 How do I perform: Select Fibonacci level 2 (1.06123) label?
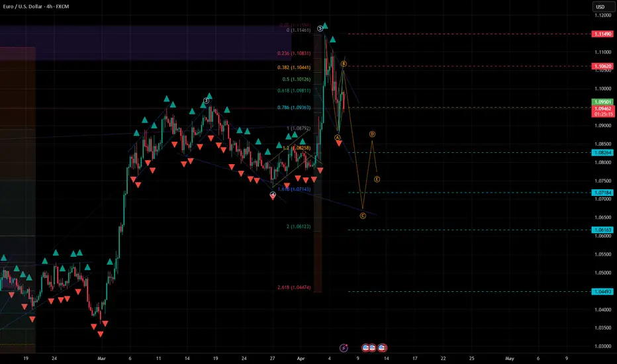click(x=299, y=226)
